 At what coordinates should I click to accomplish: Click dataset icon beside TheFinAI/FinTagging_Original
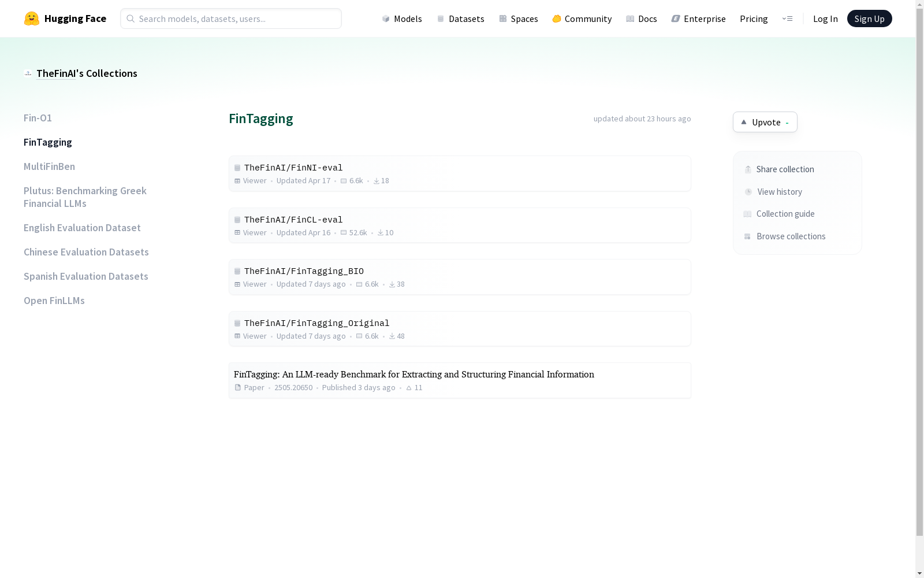(x=237, y=324)
